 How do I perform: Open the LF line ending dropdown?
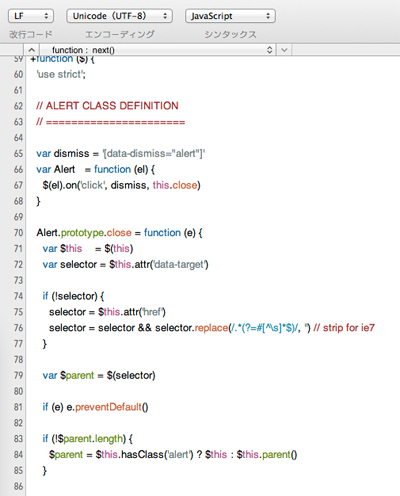pyautogui.click(x=31, y=16)
